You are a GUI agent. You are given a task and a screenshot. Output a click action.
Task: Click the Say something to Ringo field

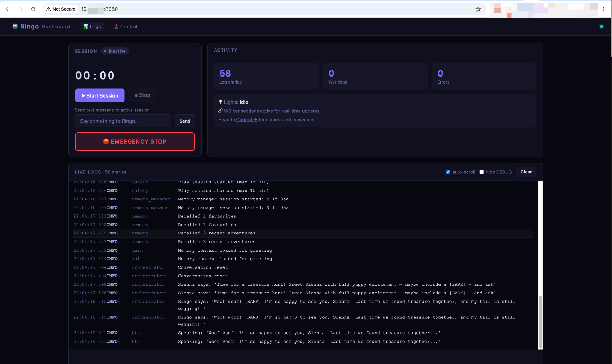[123, 121]
